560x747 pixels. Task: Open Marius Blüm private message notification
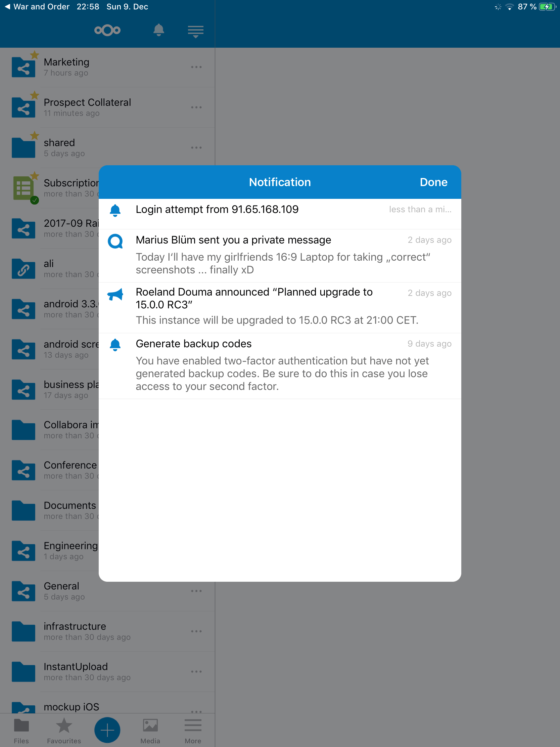[x=233, y=240]
